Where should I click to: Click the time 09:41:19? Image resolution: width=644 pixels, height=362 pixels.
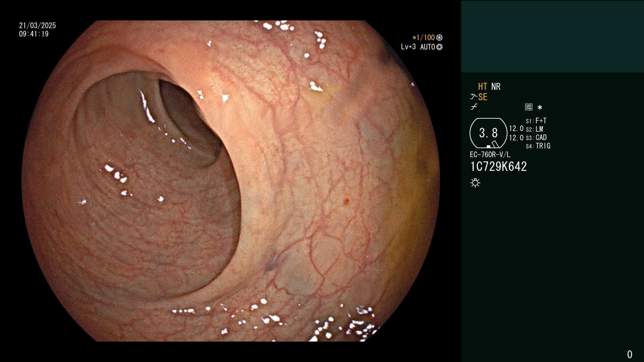34,34
